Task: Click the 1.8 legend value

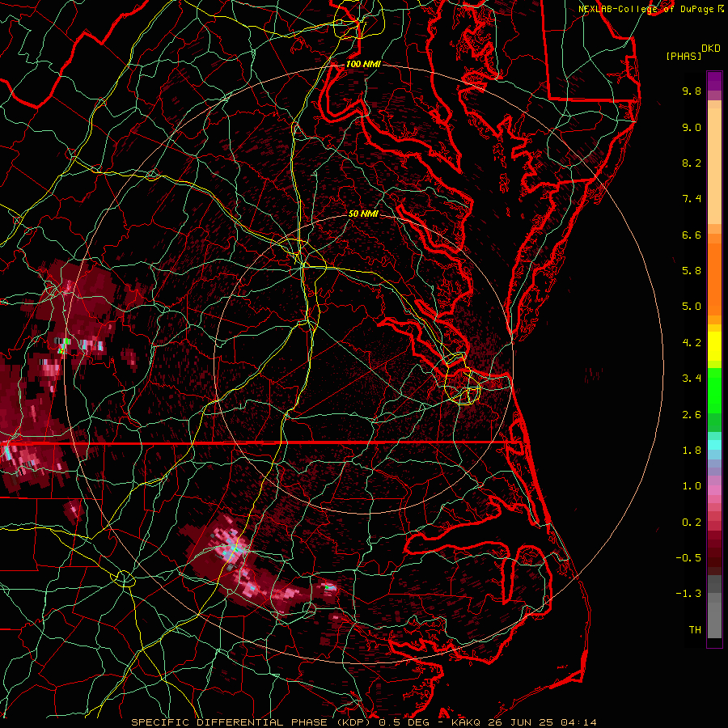Action: 692,451
